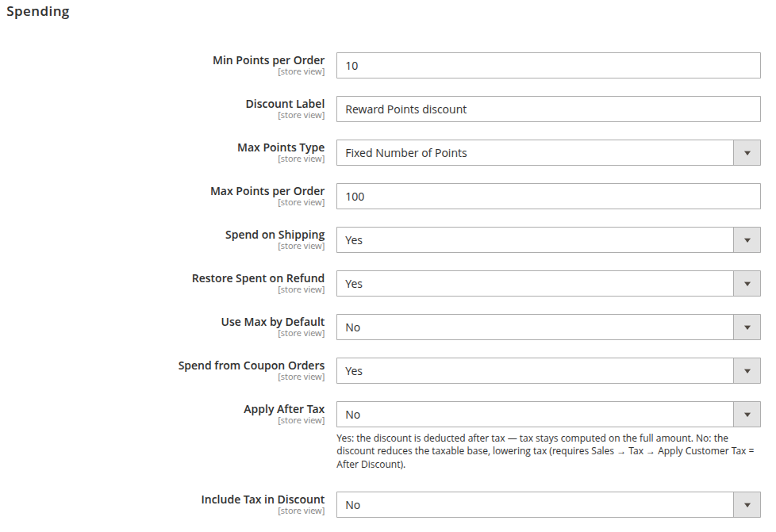776x532 pixels.
Task: Open the Spend from Coupon Orders select
Action: [x=548, y=371]
